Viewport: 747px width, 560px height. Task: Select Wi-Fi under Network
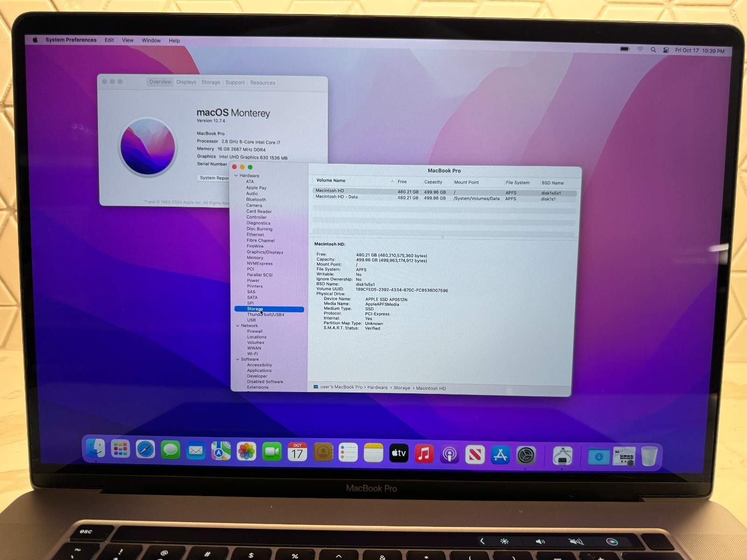253,354
